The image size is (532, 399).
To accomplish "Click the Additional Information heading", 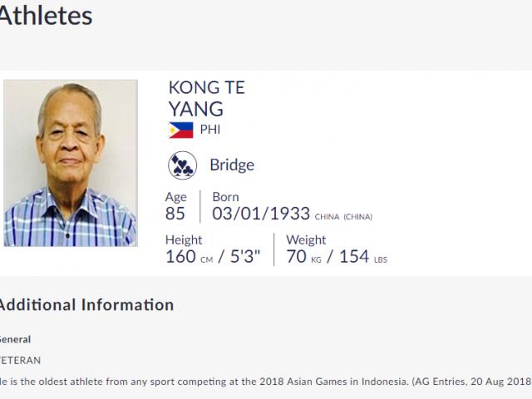I will [86, 305].
